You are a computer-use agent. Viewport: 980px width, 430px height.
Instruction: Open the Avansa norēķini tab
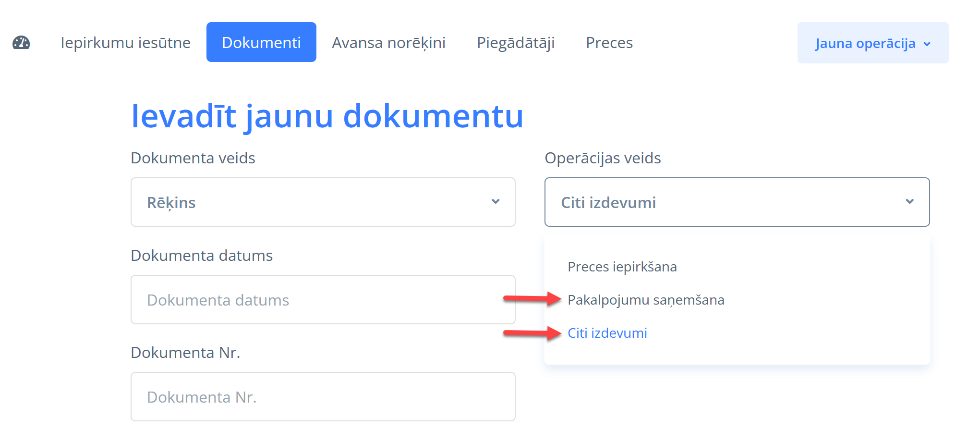click(x=388, y=43)
